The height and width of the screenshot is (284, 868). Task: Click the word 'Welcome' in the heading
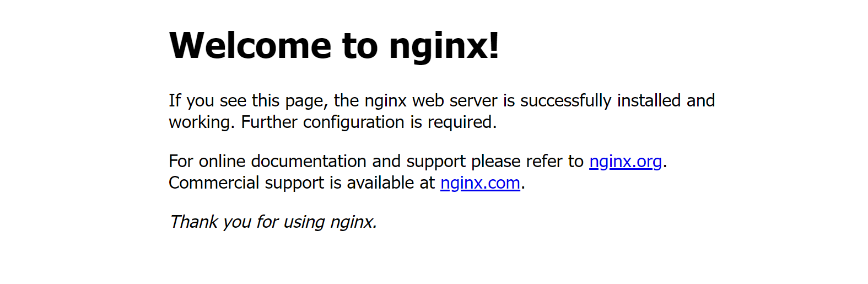tap(250, 45)
